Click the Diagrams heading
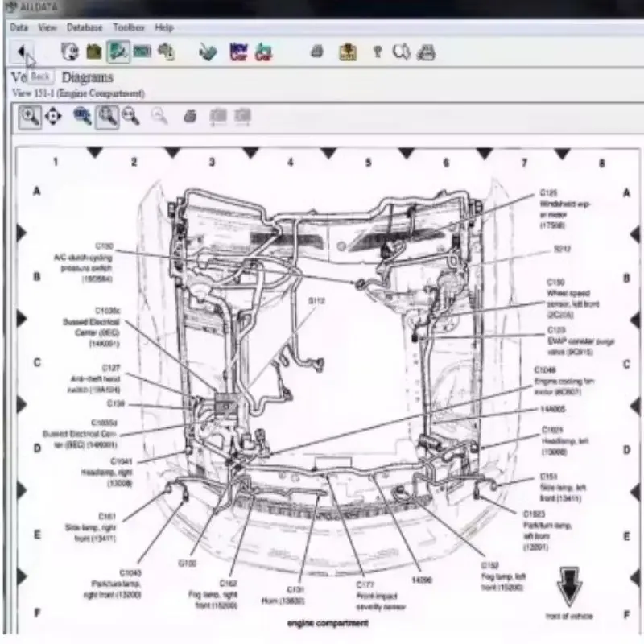 pyautogui.click(x=88, y=77)
